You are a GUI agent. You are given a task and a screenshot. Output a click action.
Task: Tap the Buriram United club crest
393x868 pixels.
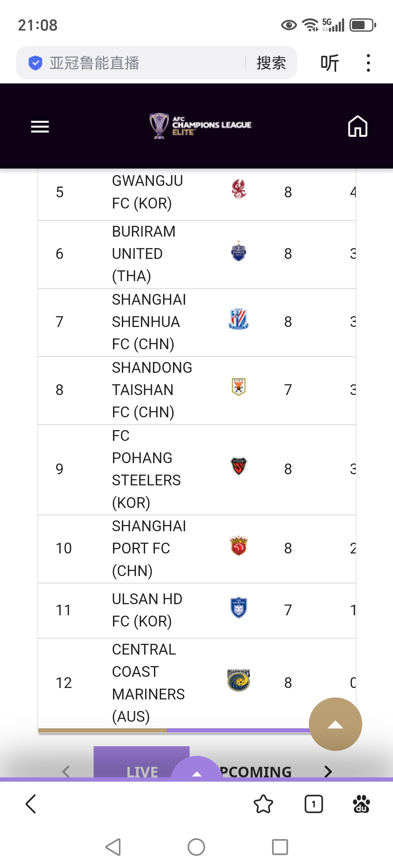tap(239, 251)
